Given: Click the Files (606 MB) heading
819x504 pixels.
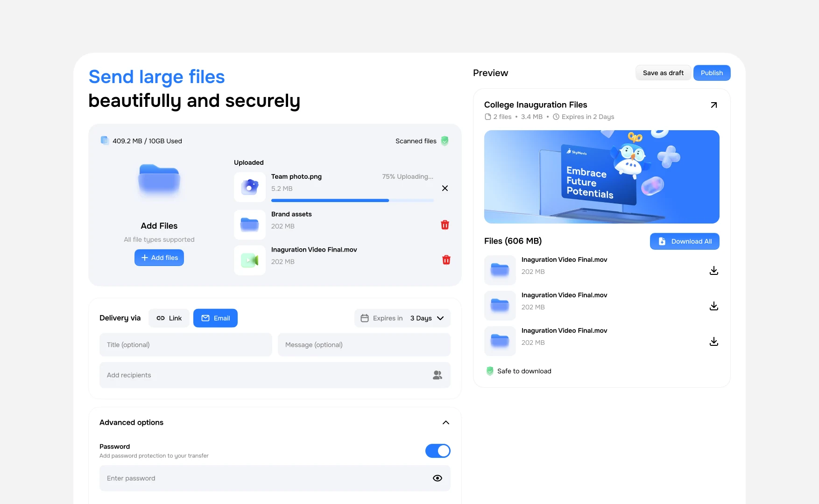Looking at the screenshot, I should coord(513,241).
